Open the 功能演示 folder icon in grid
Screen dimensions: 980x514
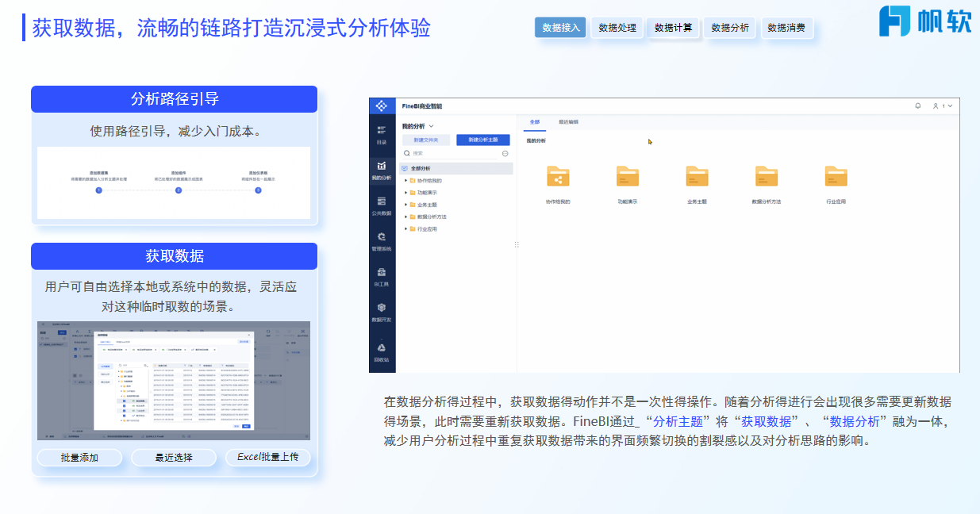point(628,176)
